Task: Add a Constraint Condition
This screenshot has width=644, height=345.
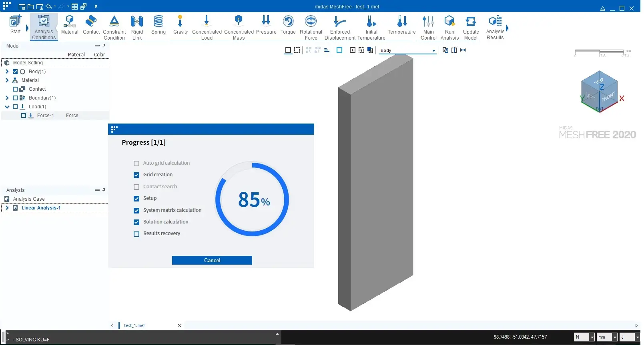Action: click(x=114, y=27)
